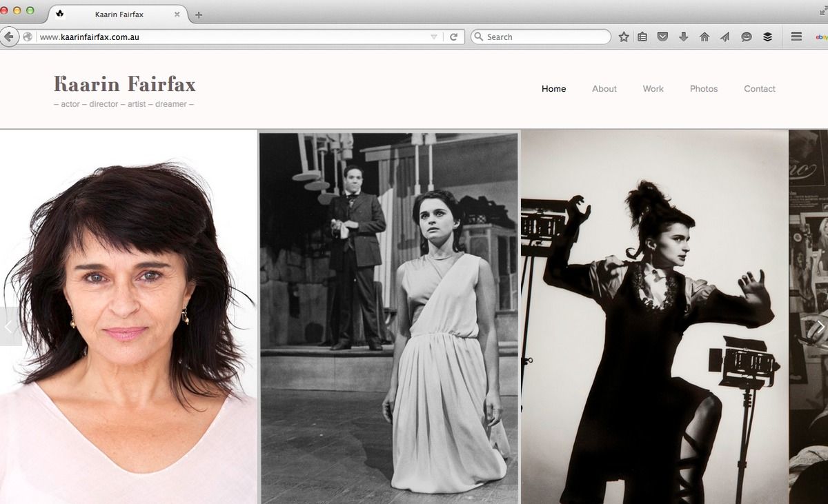Click the stacked layers toolbar icon
Viewport: 828px width, 504px height.
click(x=767, y=37)
